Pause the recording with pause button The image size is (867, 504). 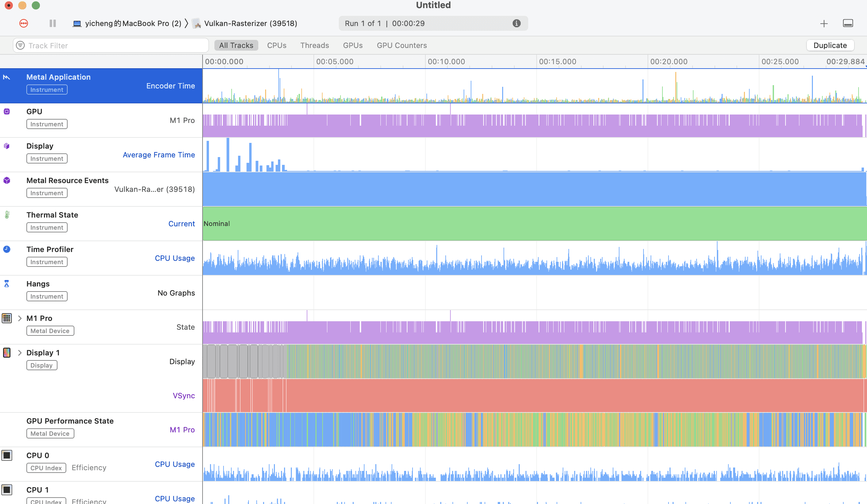point(53,23)
